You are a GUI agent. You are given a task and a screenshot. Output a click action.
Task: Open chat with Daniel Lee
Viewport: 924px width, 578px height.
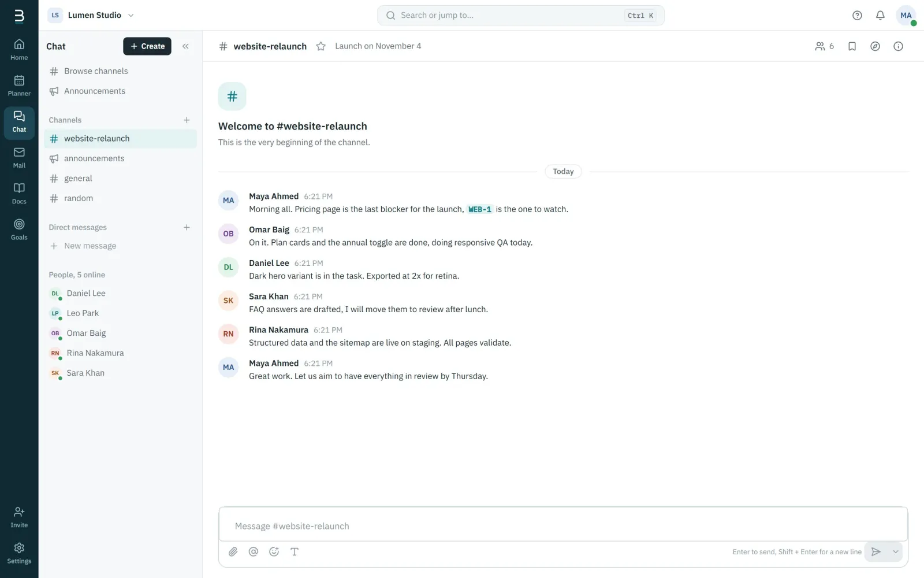click(120, 294)
